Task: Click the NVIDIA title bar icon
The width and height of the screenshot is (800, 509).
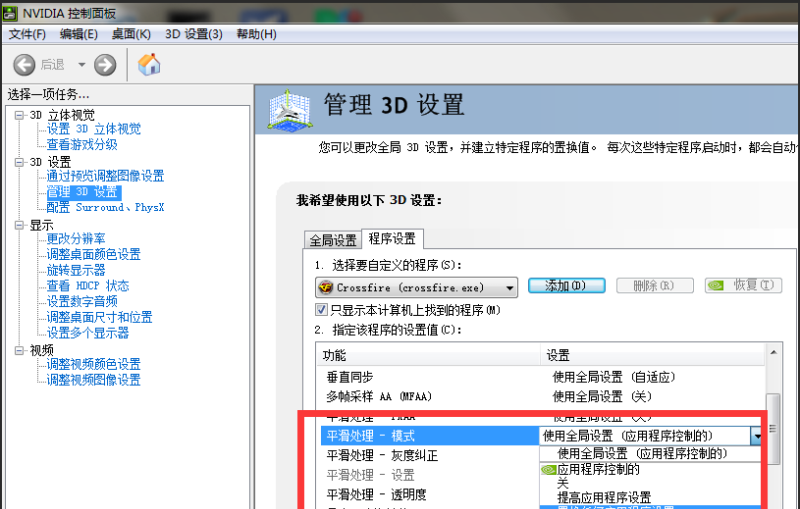Action: [10, 13]
